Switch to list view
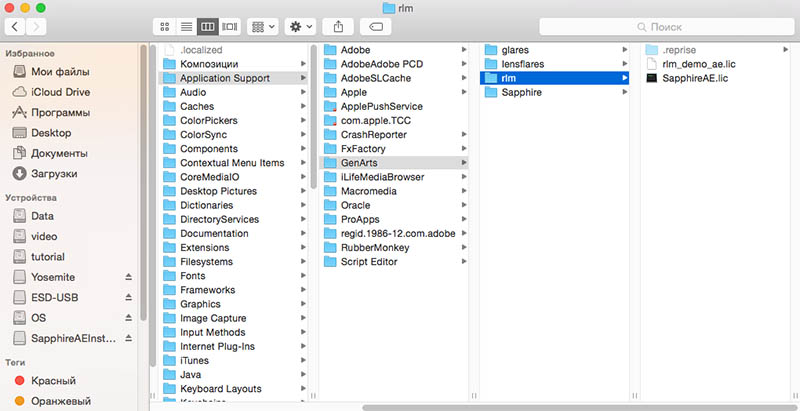This screenshot has width=800, height=411. (x=187, y=27)
